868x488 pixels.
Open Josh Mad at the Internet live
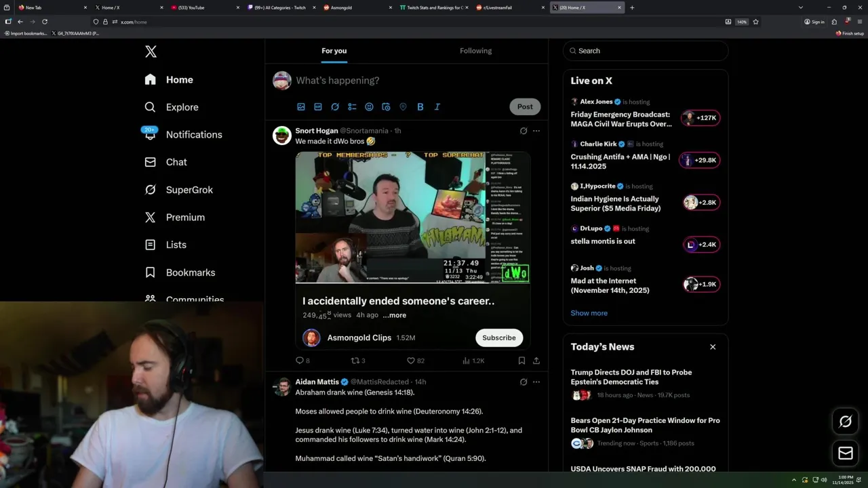point(646,280)
